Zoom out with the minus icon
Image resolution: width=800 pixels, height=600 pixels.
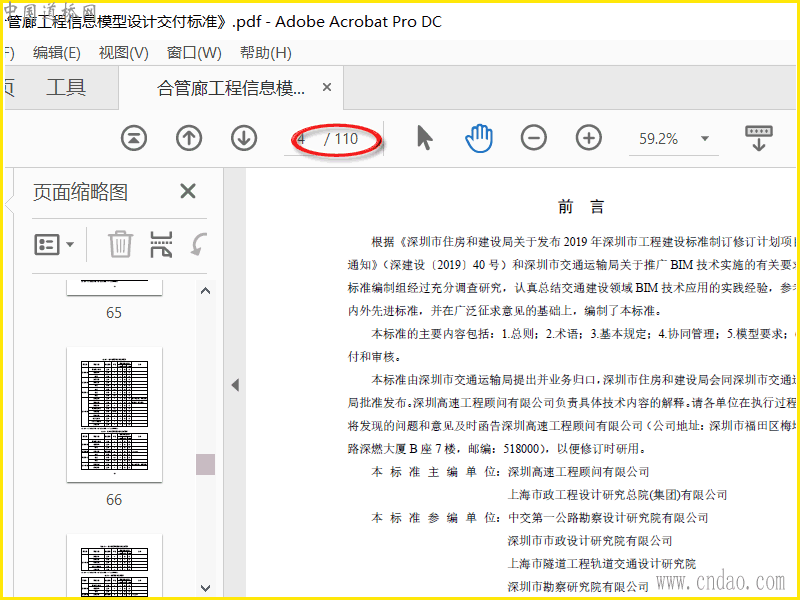tap(534, 138)
